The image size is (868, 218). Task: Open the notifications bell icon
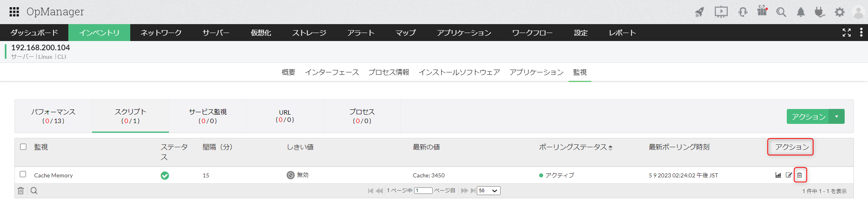pos(801,12)
